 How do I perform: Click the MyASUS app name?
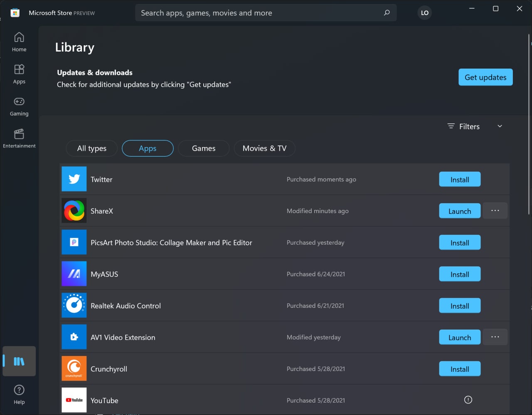click(104, 274)
